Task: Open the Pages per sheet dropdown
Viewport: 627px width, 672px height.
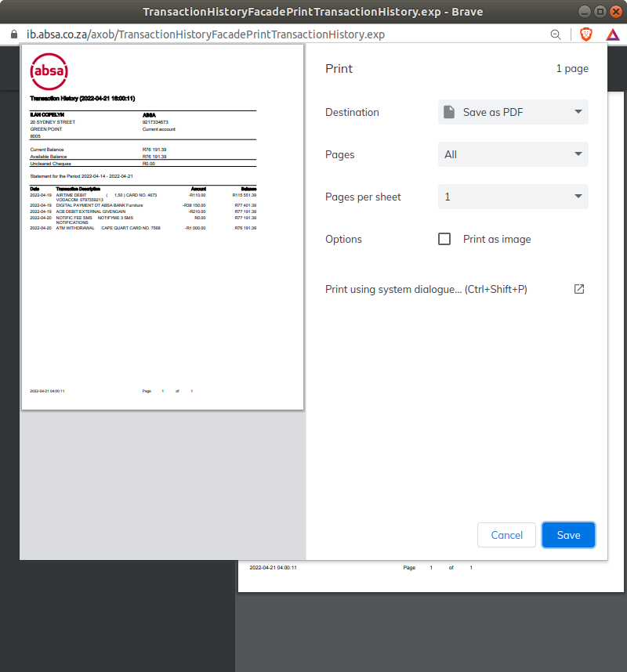Action: pyautogui.click(x=513, y=197)
